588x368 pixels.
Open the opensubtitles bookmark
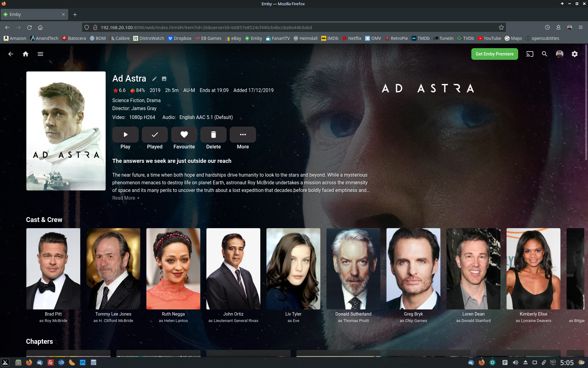[x=542, y=38]
